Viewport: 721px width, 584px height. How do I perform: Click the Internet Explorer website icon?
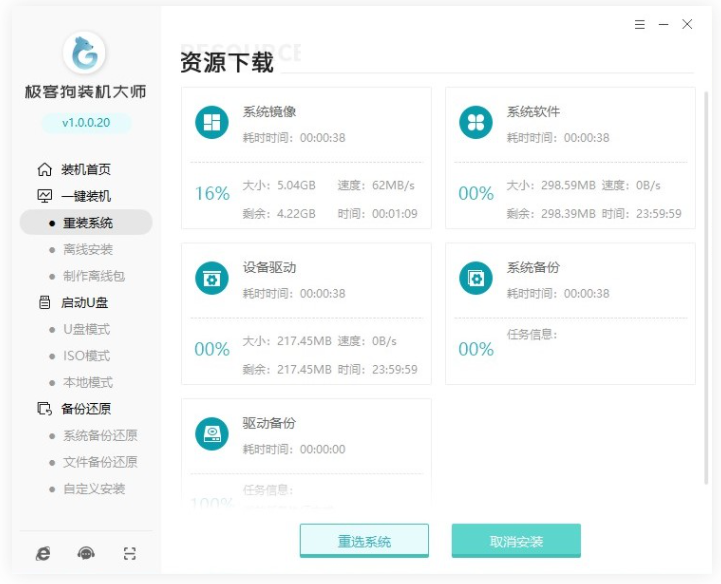[x=43, y=553]
